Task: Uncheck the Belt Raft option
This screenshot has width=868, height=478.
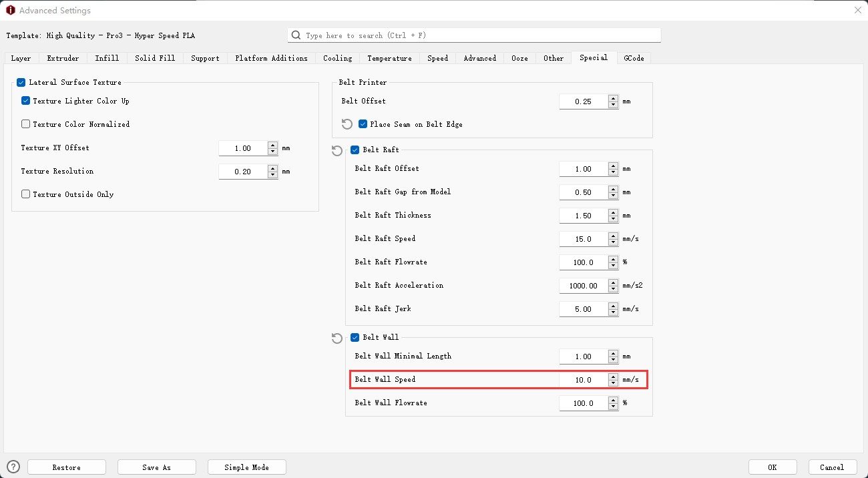Action: (x=355, y=150)
